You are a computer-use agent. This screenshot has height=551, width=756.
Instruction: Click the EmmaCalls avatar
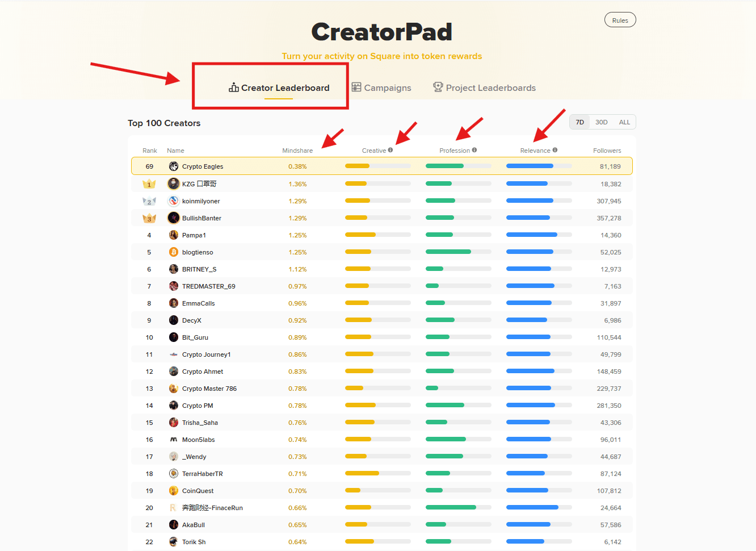pos(174,303)
